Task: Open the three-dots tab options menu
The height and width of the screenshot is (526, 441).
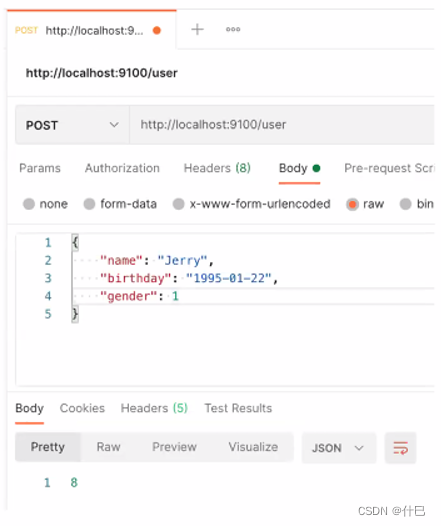Action: (x=233, y=30)
